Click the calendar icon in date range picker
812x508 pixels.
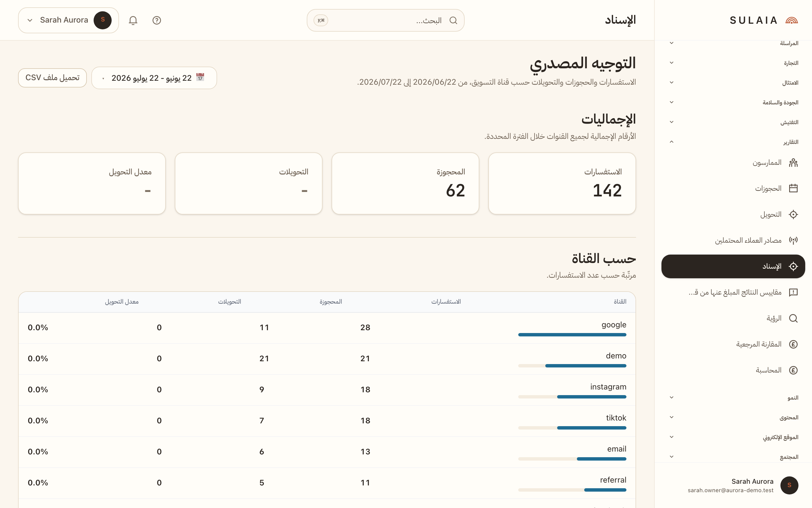200,78
